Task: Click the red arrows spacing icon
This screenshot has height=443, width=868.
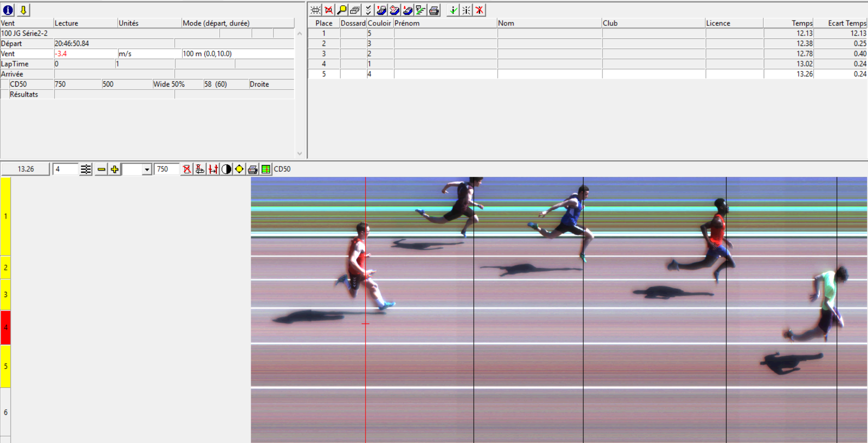Action: (x=213, y=169)
